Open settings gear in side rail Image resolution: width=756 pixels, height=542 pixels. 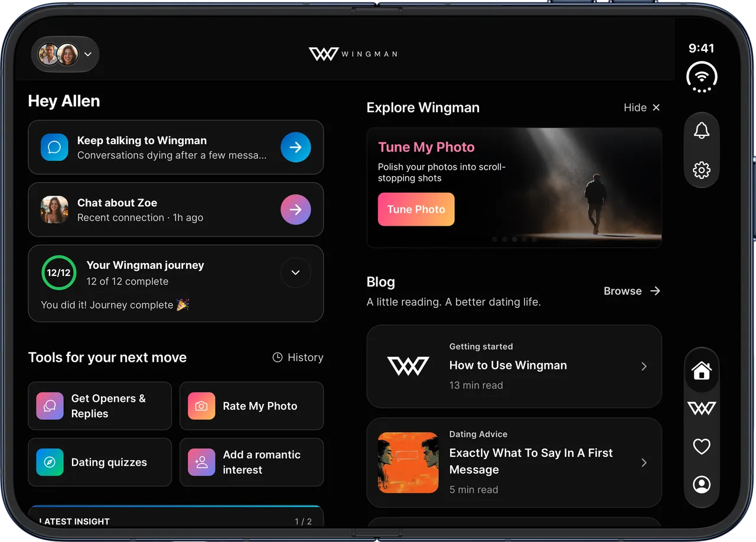pos(702,170)
